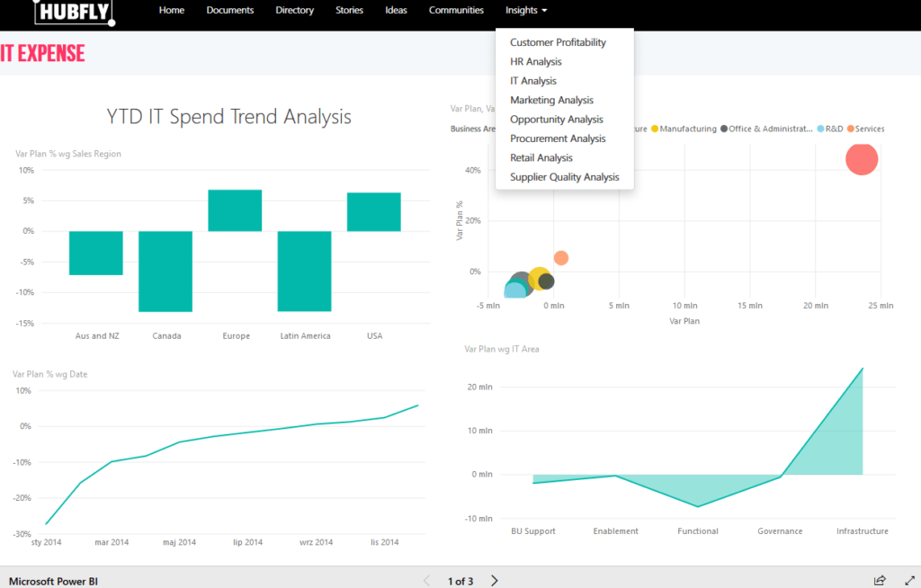Click the Office & Administrat... legend item

coord(766,129)
